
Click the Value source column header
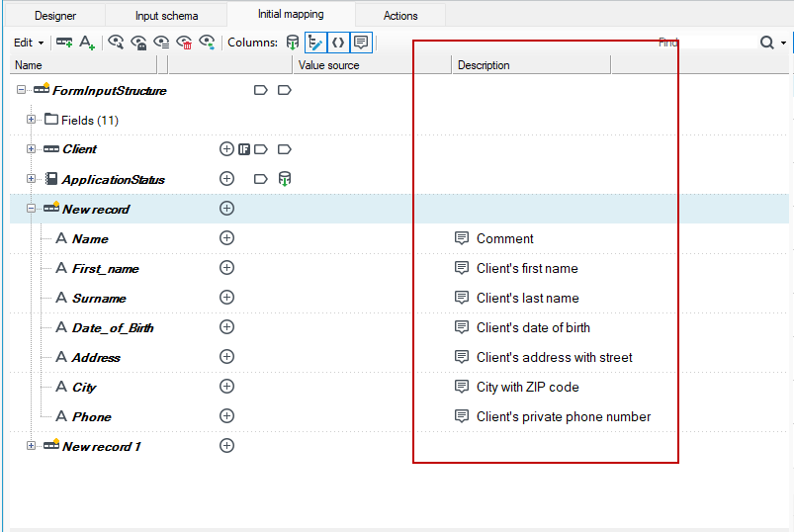click(x=371, y=65)
